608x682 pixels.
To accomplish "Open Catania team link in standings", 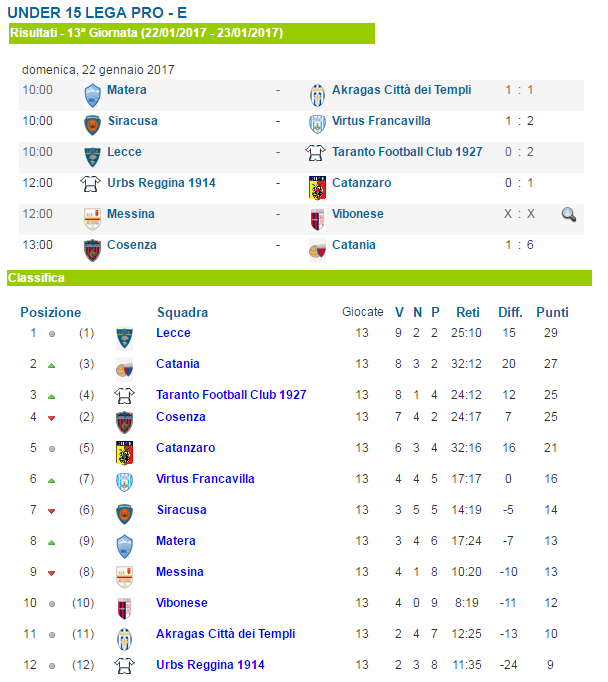I will click(178, 364).
